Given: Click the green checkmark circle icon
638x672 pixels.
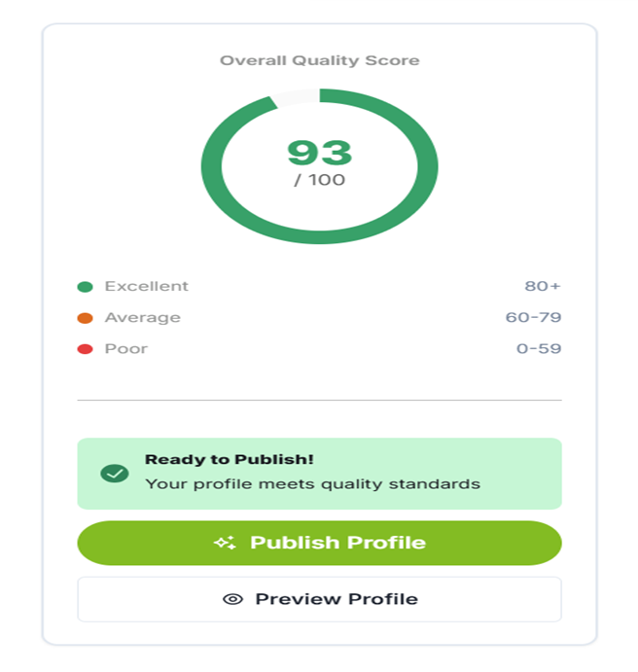Looking at the screenshot, I should (115, 474).
